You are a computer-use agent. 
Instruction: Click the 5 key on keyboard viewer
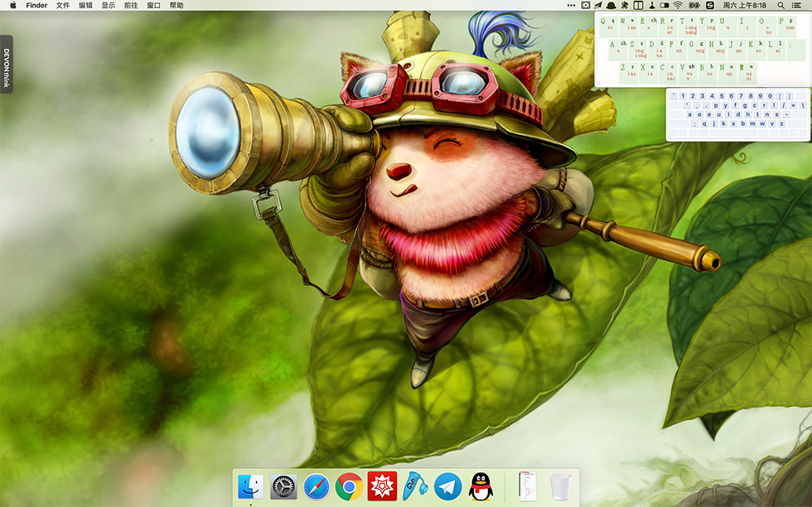722,96
